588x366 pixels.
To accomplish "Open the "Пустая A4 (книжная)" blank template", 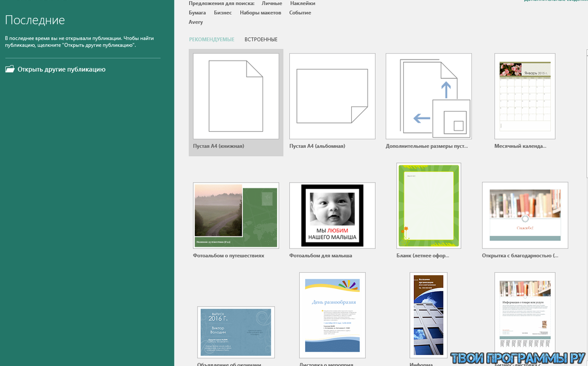I will pyautogui.click(x=235, y=96).
